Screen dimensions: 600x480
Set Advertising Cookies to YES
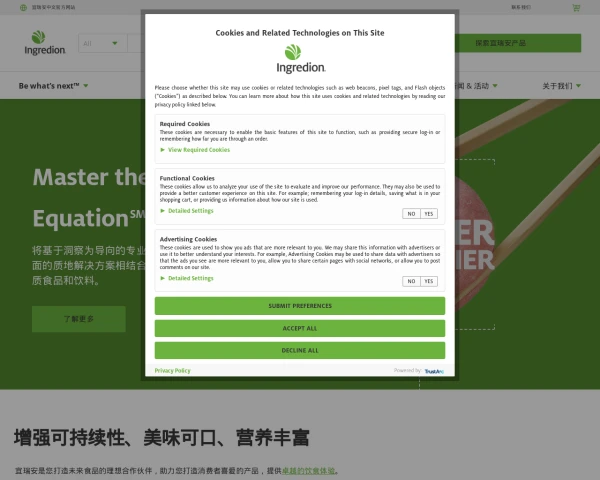pos(429,281)
